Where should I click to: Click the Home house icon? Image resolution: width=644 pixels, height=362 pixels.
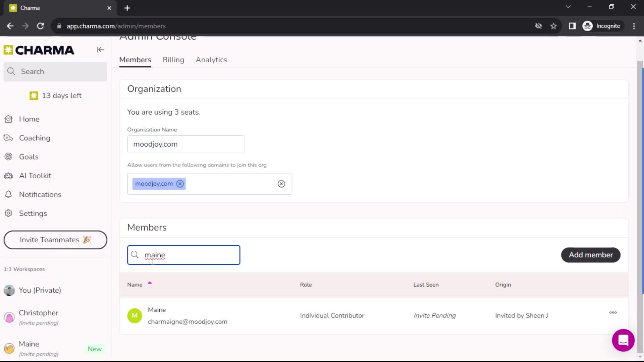[x=8, y=119]
